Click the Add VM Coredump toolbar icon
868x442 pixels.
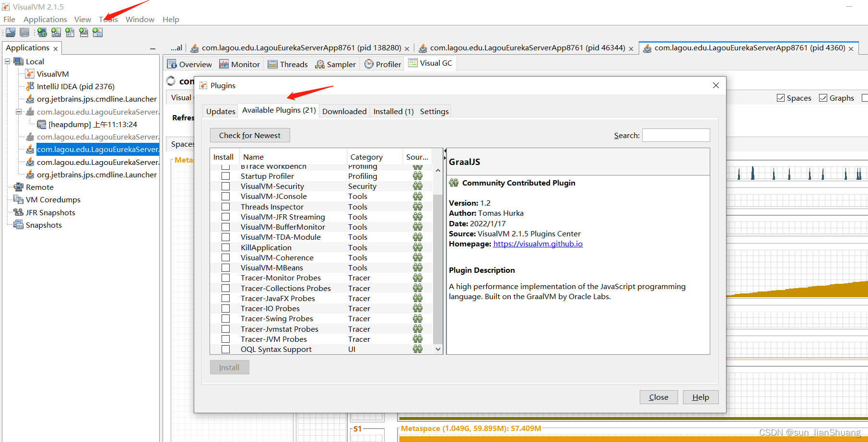click(x=70, y=32)
